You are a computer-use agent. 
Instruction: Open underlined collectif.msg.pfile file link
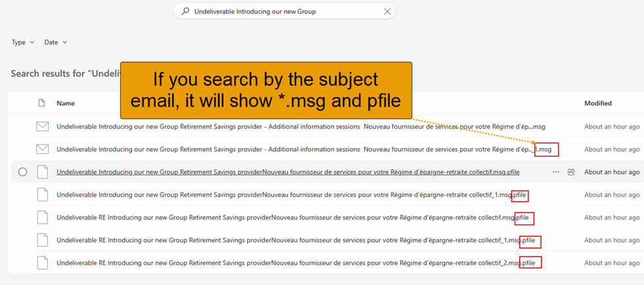tap(288, 172)
